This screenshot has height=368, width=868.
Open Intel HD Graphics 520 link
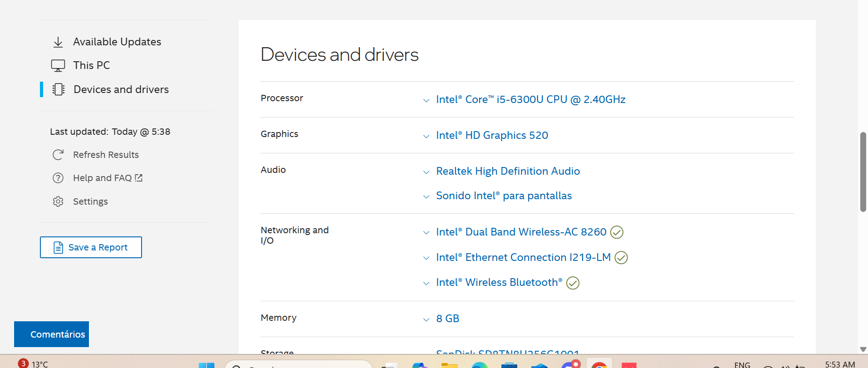click(492, 135)
